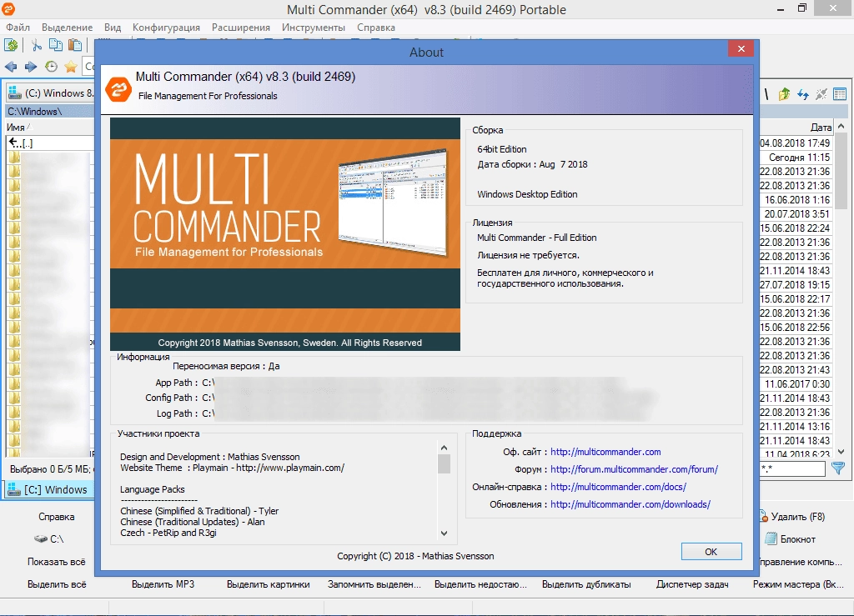Click the Выделить картинки button
Screen dimensions: 854x616
[x=268, y=584]
